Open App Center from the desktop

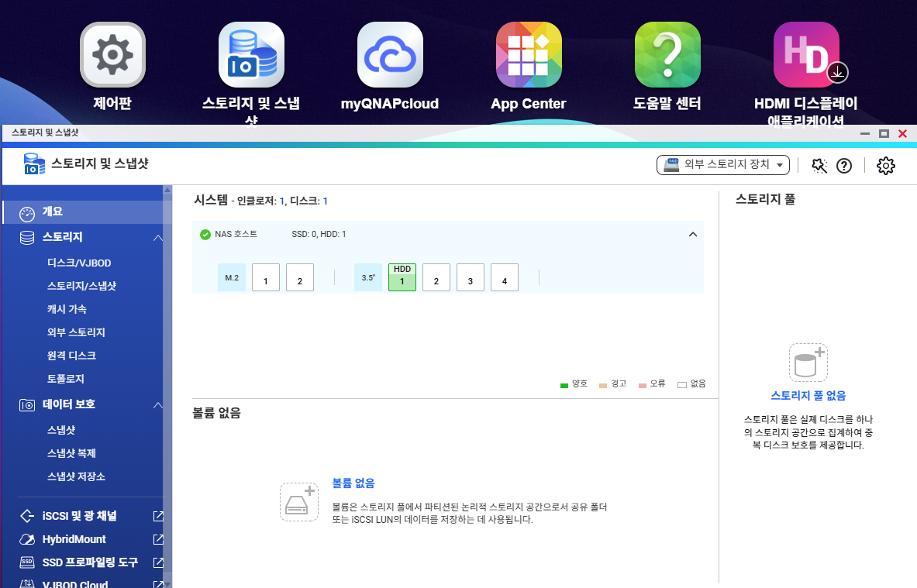pyautogui.click(x=529, y=55)
